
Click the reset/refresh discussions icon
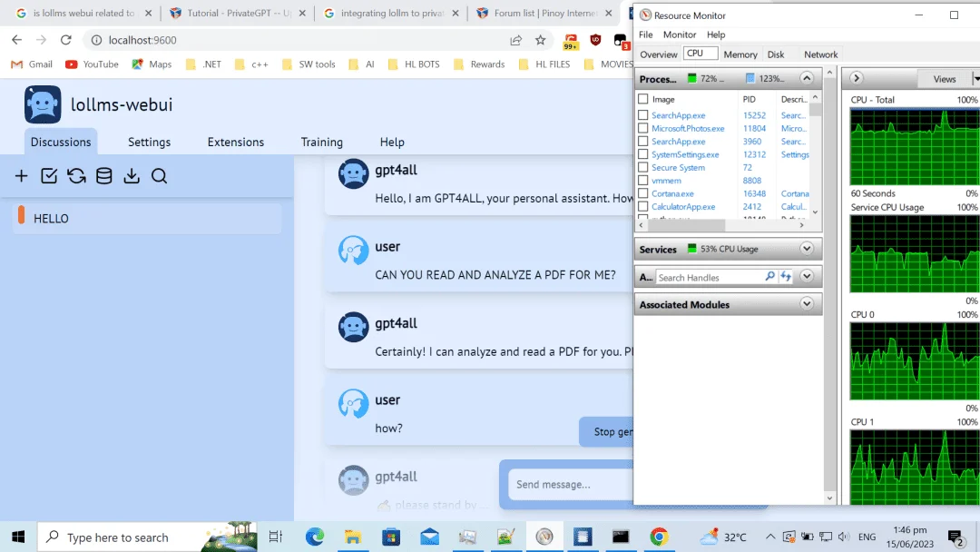(76, 176)
